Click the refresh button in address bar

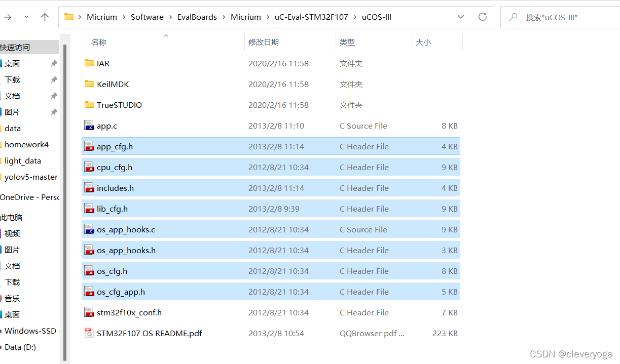click(x=483, y=17)
